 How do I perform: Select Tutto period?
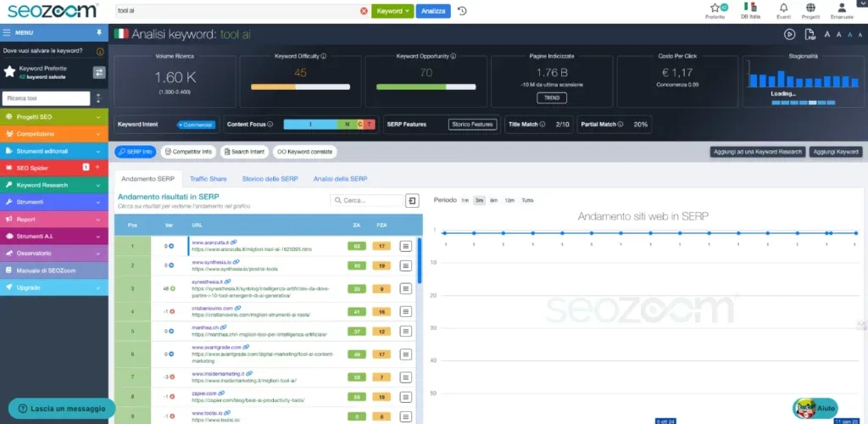tap(527, 200)
